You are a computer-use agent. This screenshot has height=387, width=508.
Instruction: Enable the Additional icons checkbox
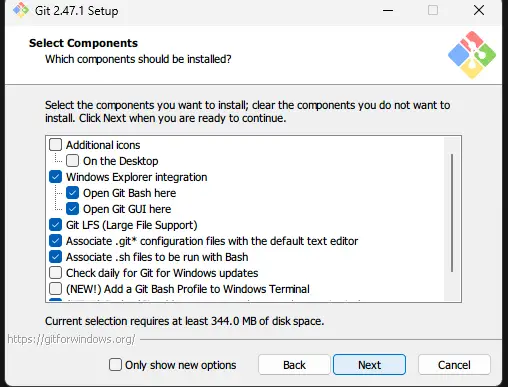click(x=55, y=145)
